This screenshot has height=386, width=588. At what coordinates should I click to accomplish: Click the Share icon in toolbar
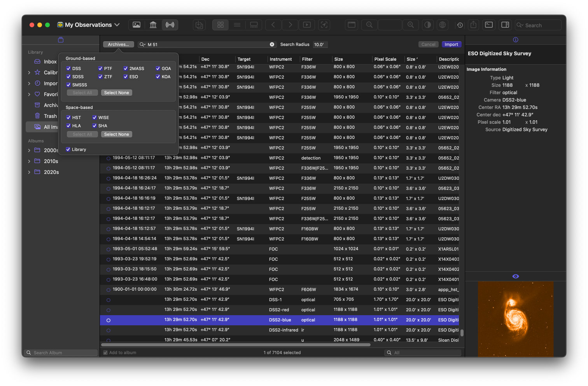click(473, 25)
